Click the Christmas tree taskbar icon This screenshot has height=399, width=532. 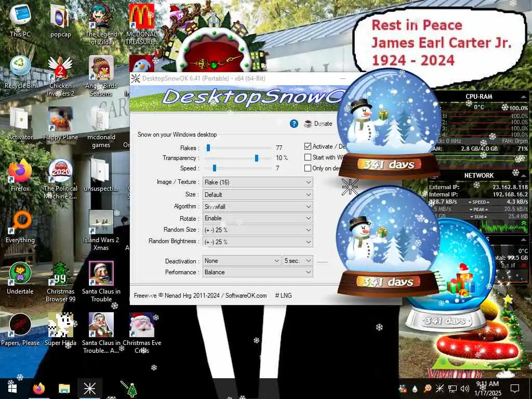129,389
